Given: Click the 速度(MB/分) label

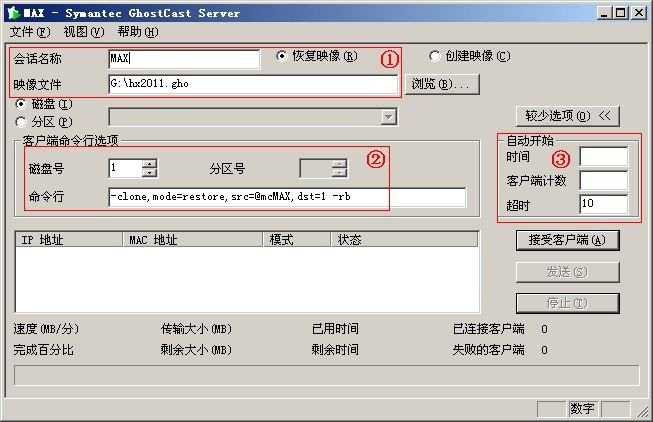Looking at the screenshot, I should point(46,329).
